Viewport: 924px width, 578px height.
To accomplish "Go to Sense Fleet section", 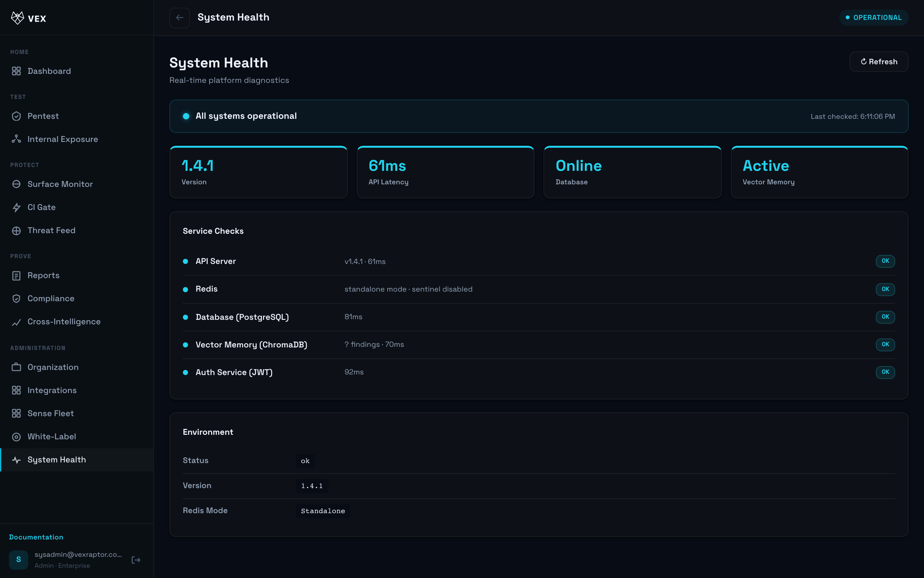I will [77, 413].
